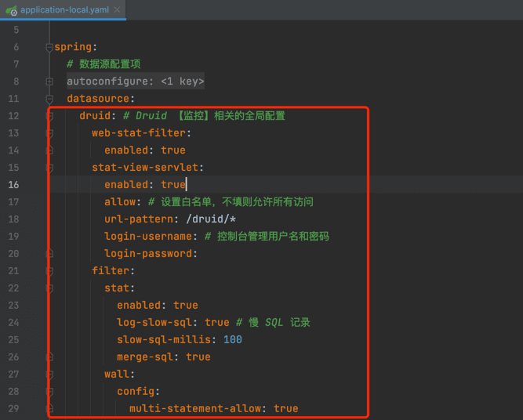Collapse the web-stat-filter fold marker

point(49,133)
